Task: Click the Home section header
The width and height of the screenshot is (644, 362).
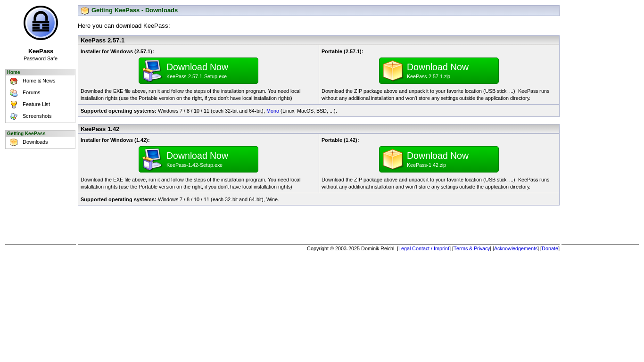Action: coord(40,73)
